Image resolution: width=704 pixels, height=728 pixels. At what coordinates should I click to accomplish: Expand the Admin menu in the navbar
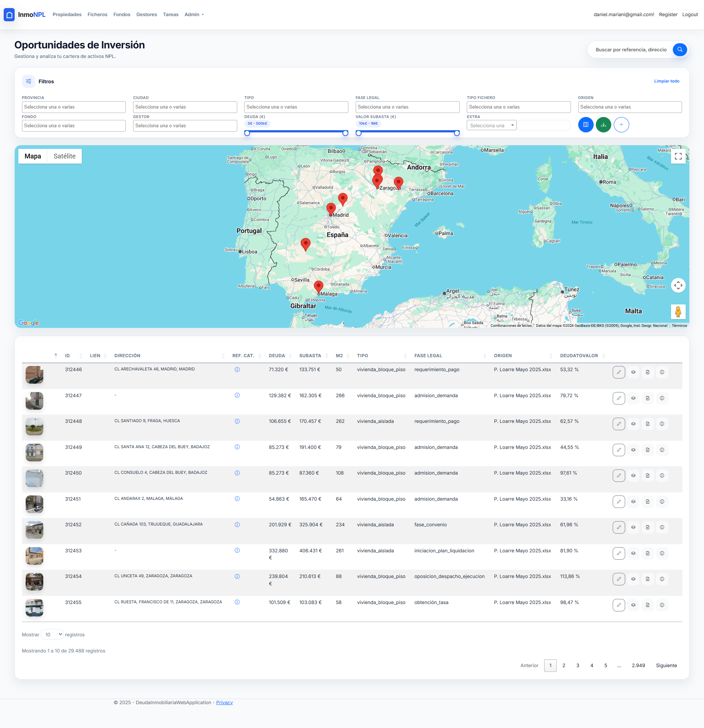[194, 15]
